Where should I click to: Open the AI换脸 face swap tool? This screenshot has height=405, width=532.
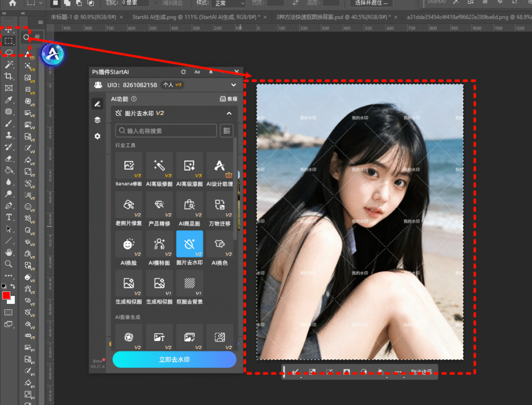(129, 244)
